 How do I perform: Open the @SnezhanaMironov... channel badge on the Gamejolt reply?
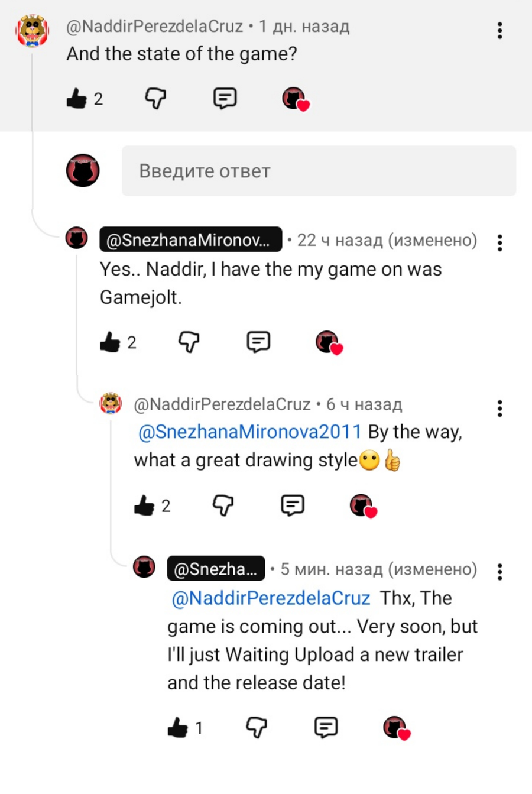(x=190, y=240)
